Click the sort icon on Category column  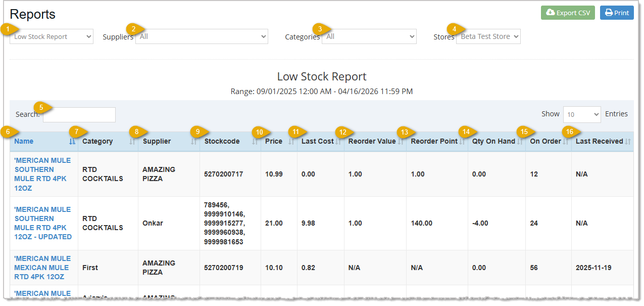tap(132, 142)
